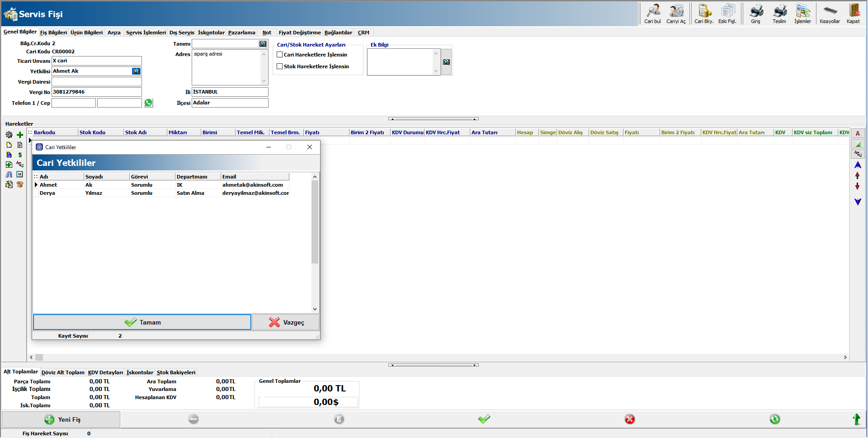The height and width of the screenshot is (438, 868).
Task: Open the KDV Detayları tab
Action: (105, 372)
